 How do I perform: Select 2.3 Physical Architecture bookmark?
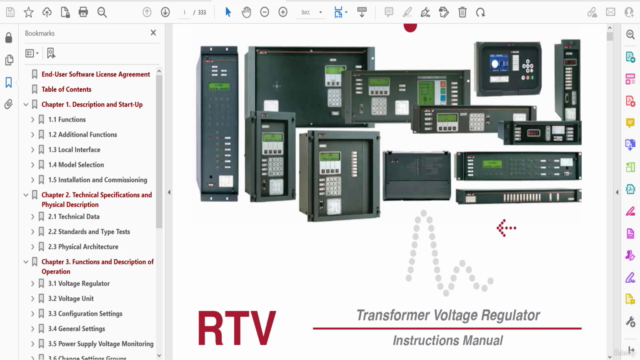[x=83, y=247]
